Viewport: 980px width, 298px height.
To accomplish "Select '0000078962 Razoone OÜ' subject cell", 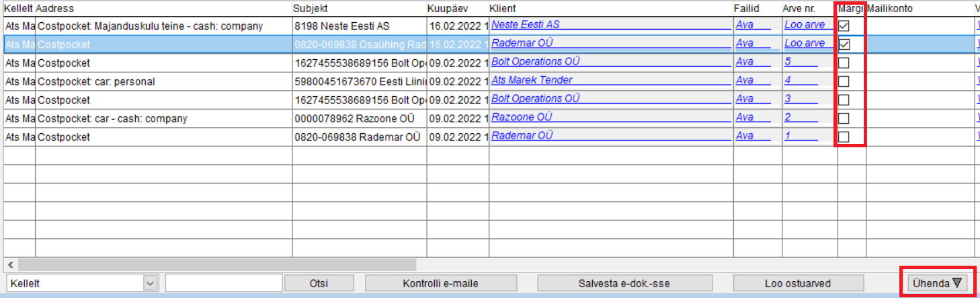I will click(359, 118).
